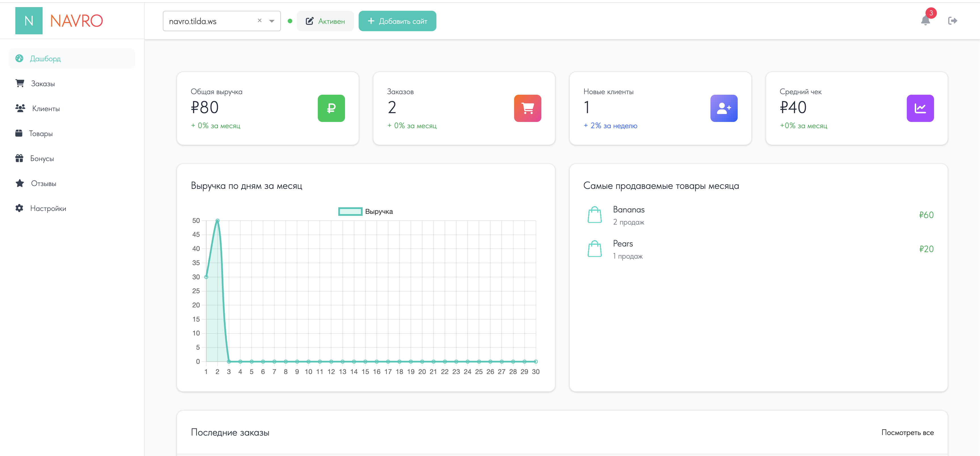Clear the selected site navro.tilda.ws

(x=259, y=20)
